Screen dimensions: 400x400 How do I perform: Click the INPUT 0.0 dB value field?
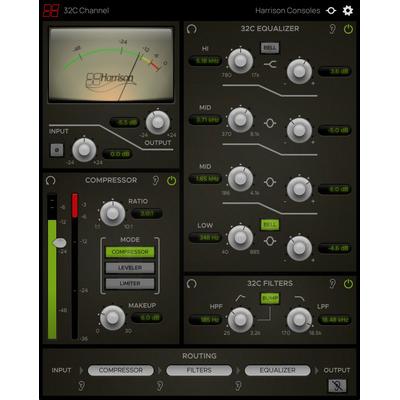click(118, 154)
